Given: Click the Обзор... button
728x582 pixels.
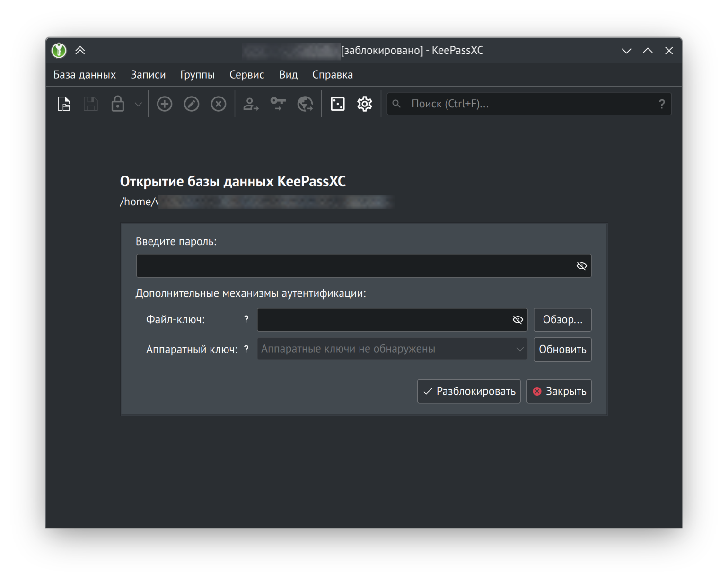Looking at the screenshot, I should [562, 320].
